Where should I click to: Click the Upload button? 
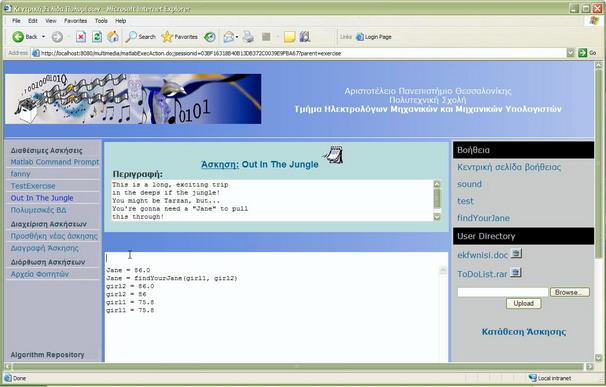pyautogui.click(x=524, y=303)
